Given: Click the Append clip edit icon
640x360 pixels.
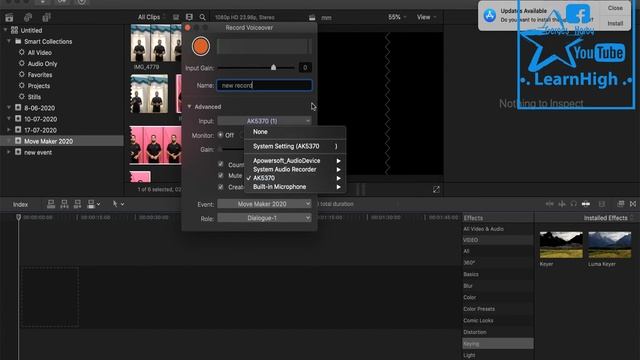Looking at the screenshot, I should click(x=78, y=204).
